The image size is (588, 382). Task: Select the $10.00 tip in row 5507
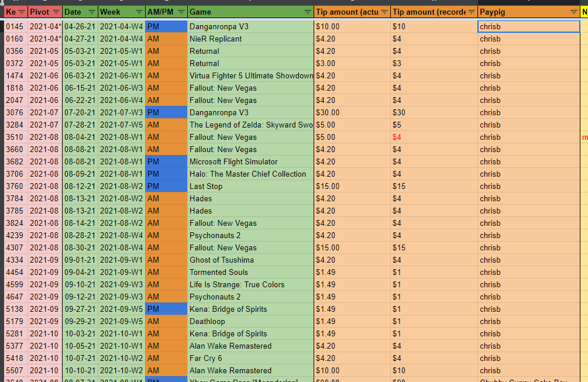pos(352,370)
